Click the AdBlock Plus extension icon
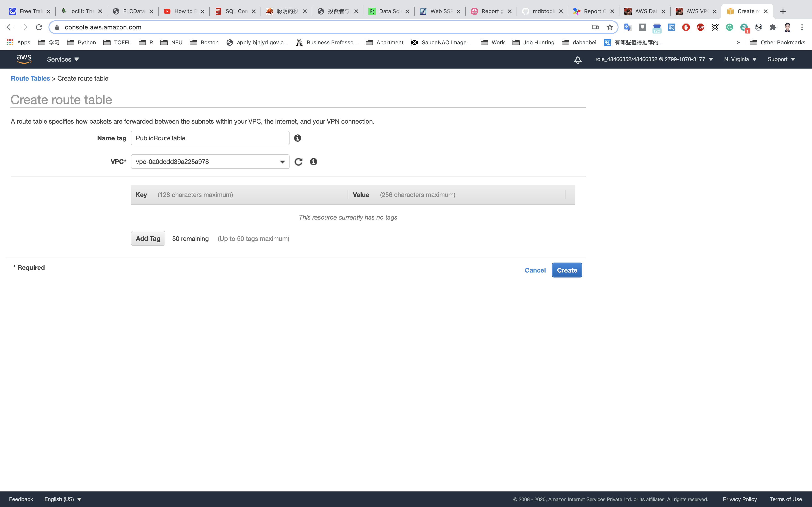Image resolution: width=812 pixels, height=507 pixels. click(700, 27)
